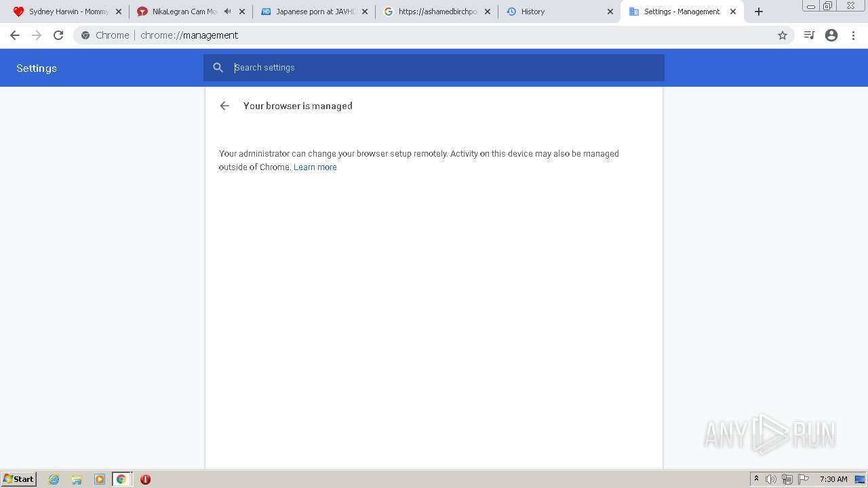Click the Chrome taskbar icon
The height and width of the screenshot is (488, 868).
pos(121,479)
